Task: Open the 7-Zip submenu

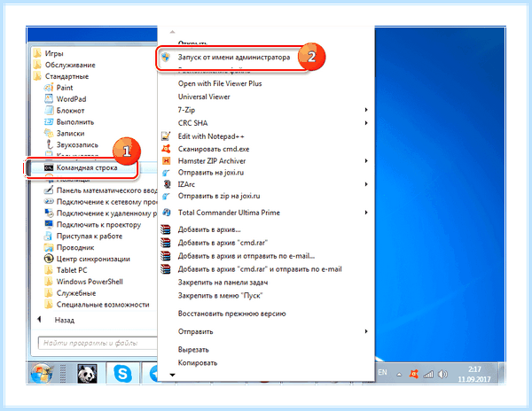Action: 266,110
